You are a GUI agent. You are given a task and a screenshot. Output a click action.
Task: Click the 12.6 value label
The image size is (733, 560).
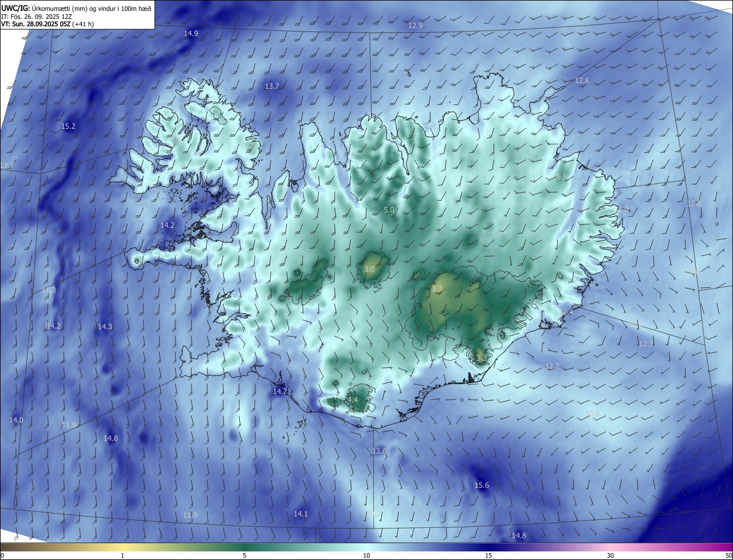582,81
